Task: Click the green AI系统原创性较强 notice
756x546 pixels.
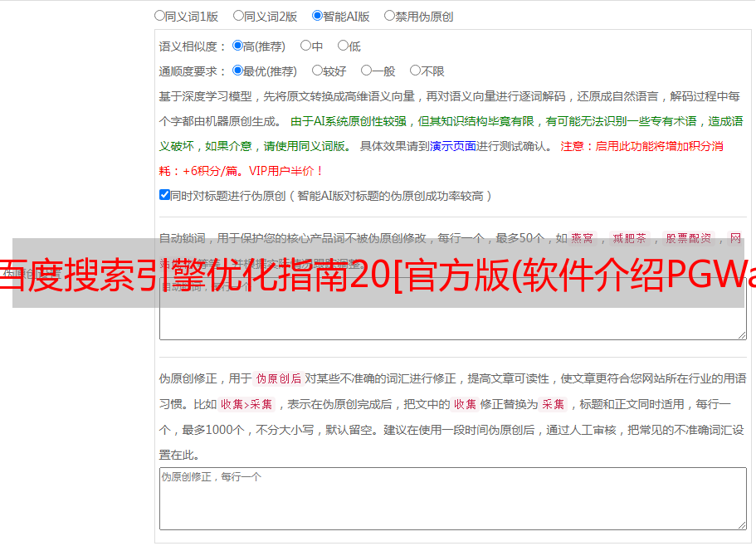Action: pos(451,134)
